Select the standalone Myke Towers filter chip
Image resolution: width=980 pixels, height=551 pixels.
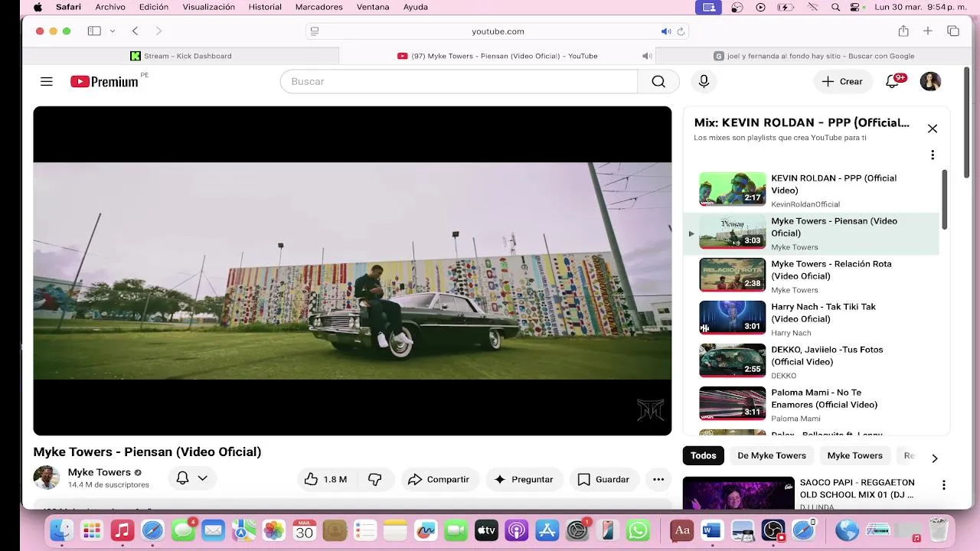[854, 455]
